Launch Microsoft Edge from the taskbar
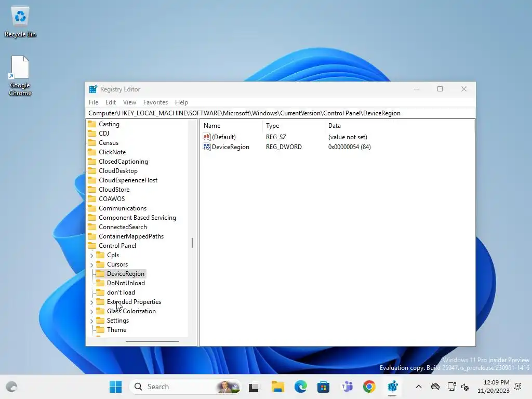The width and height of the screenshot is (532, 399). coord(301,387)
